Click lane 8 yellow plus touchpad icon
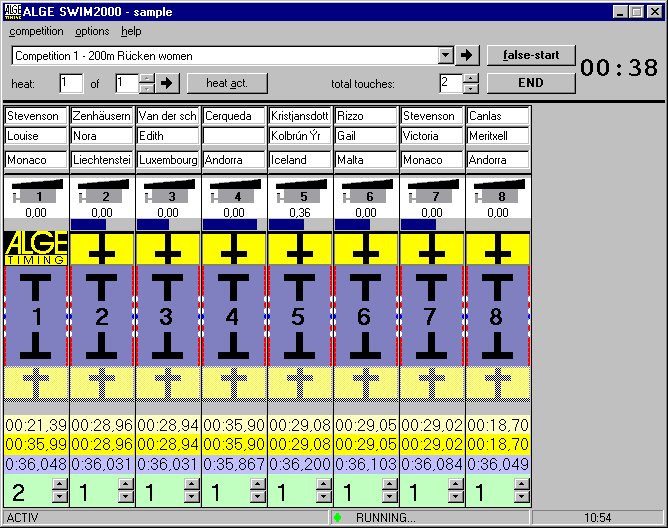This screenshot has height=528, width=668. [x=498, y=249]
